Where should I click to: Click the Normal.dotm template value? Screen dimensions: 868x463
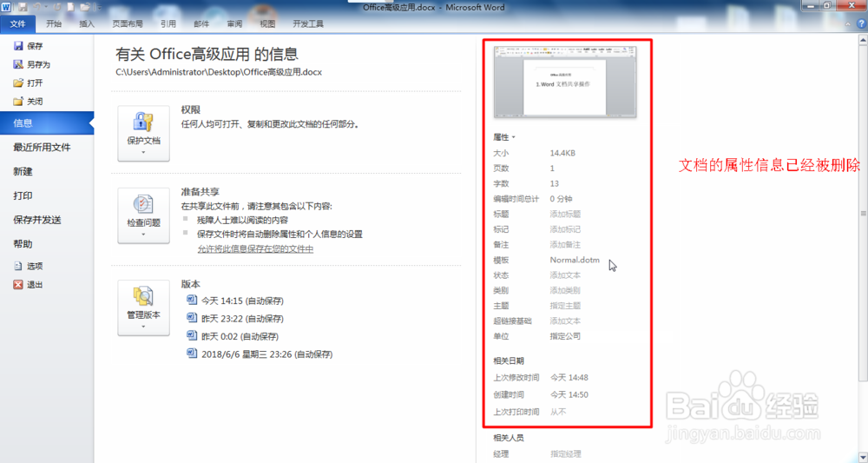pyautogui.click(x=575, y=260)
